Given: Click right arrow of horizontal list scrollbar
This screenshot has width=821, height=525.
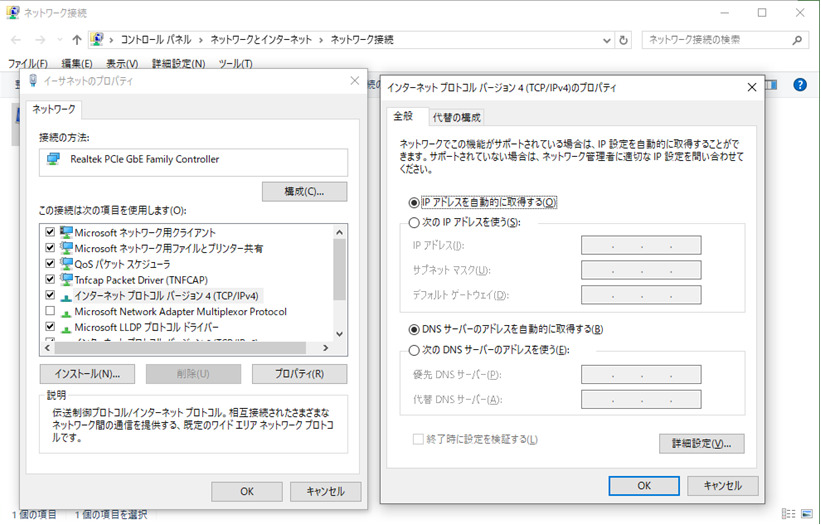Looking at the screenshot, I should coord(326,348).
